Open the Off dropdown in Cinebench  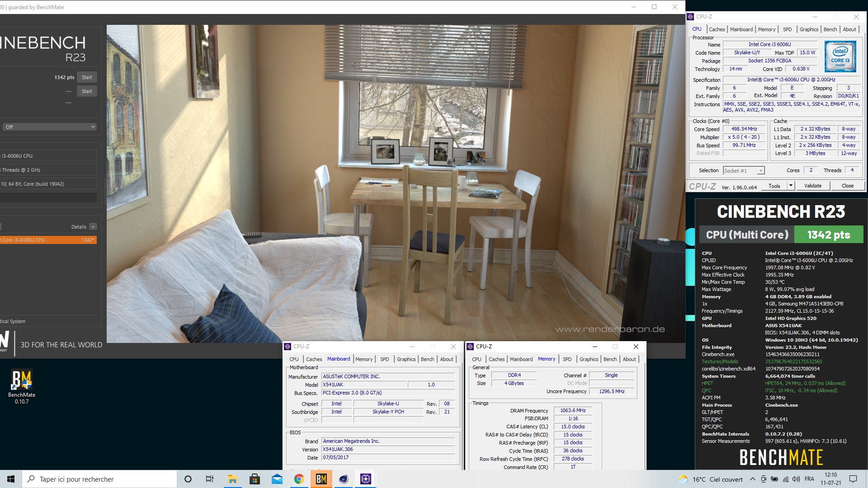click(x=49, y=127)
